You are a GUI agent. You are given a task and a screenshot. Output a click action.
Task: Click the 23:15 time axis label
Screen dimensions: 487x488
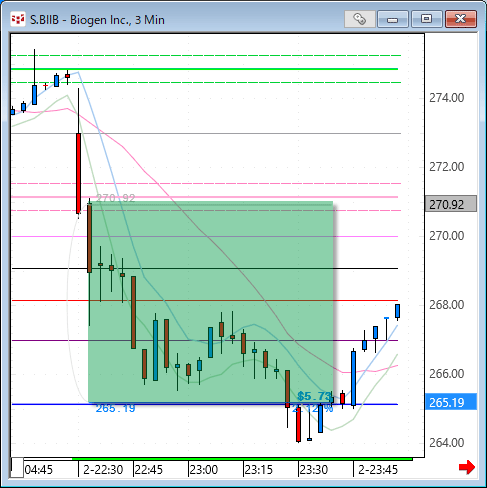(x=258, y=470)
